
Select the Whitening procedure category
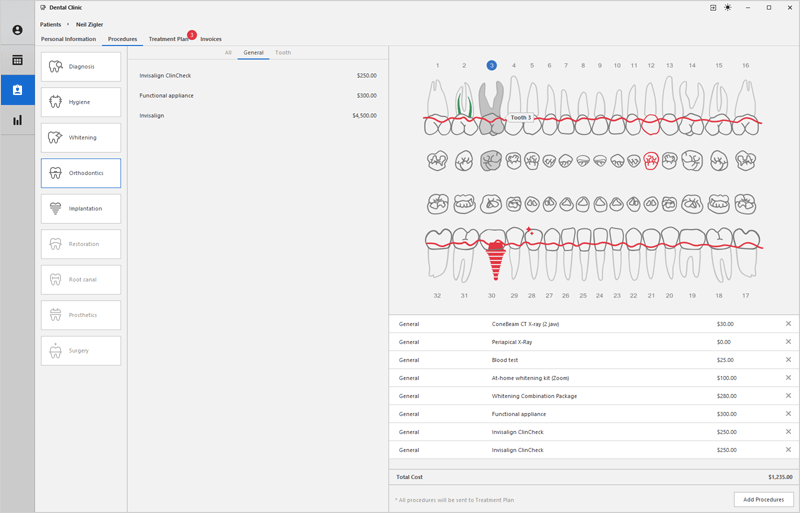[x=81, y=138]
